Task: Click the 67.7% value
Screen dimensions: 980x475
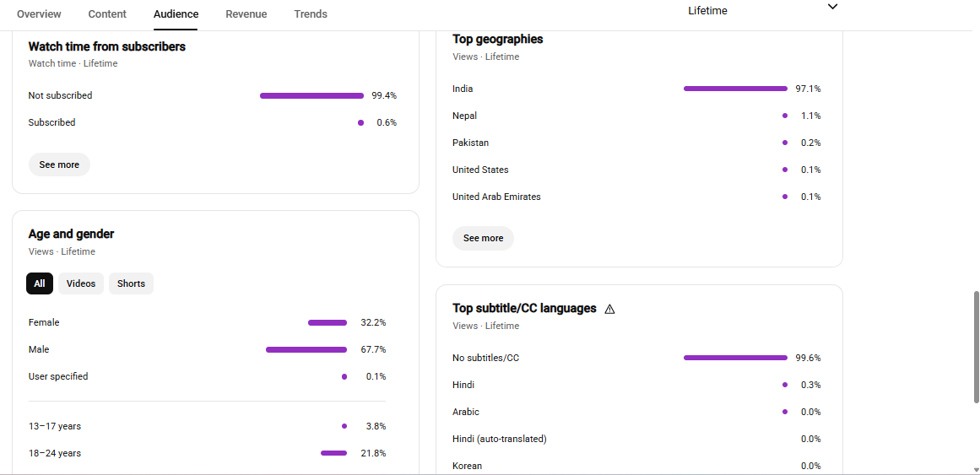Action: (373, 349)
